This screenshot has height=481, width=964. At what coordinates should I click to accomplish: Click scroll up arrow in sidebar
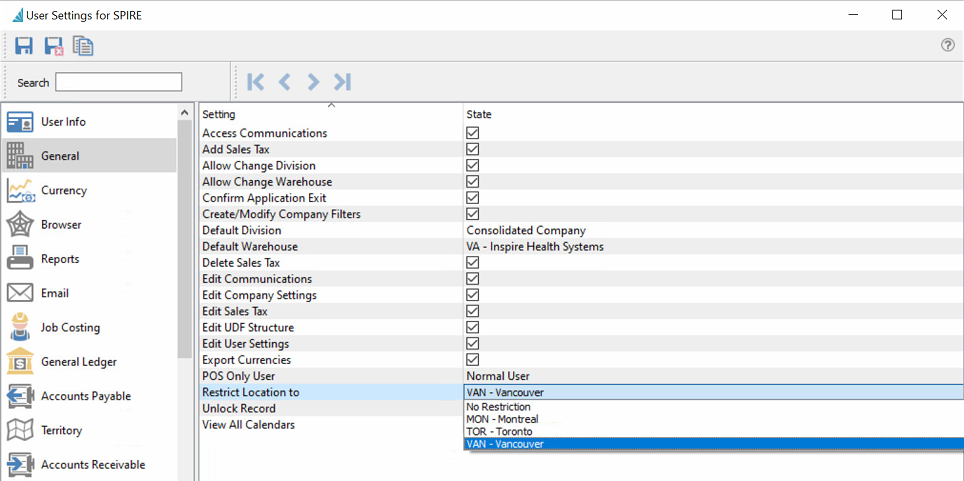184,113
